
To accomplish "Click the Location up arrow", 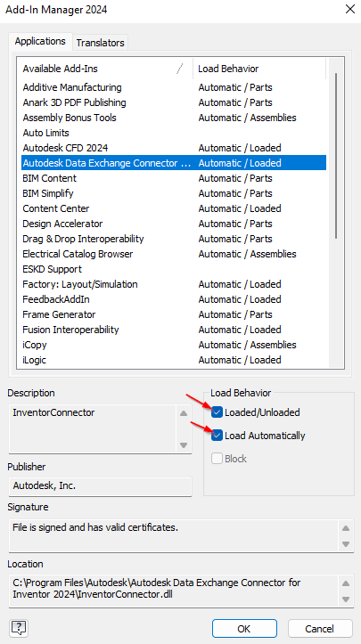I will pos(346,583).
